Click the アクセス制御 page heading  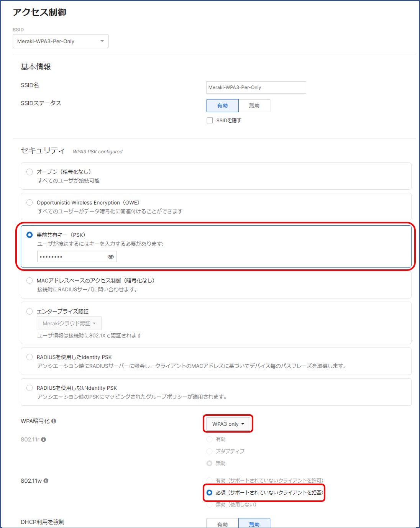39,12
